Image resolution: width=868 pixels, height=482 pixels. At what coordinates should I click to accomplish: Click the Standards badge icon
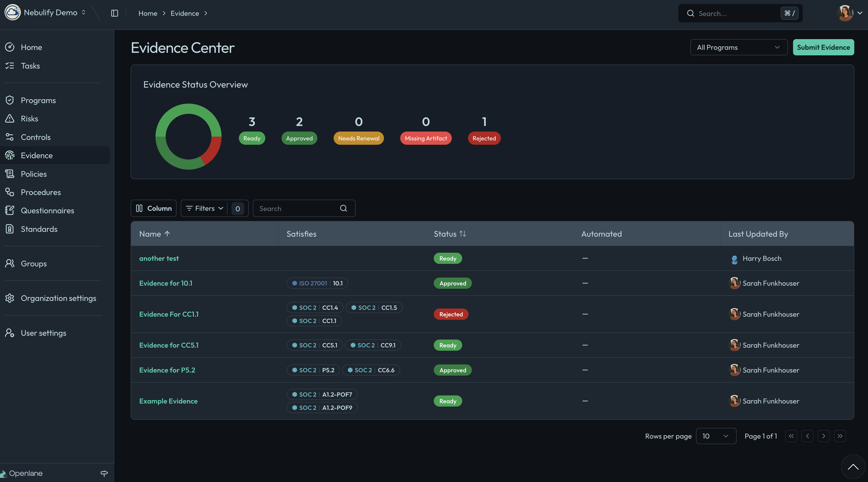(x=10, y=229)
